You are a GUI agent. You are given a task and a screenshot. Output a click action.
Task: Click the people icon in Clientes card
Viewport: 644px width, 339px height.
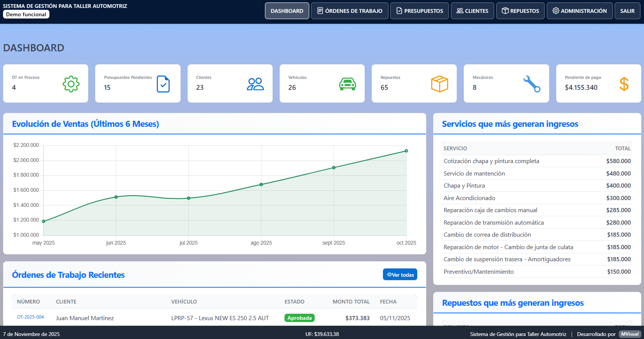click(255, 84)
